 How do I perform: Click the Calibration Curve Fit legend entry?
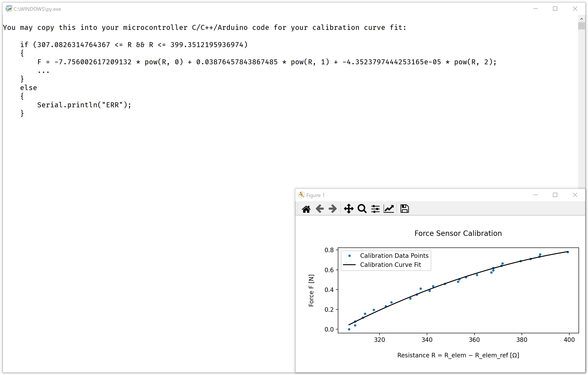[x=390, y=265]
